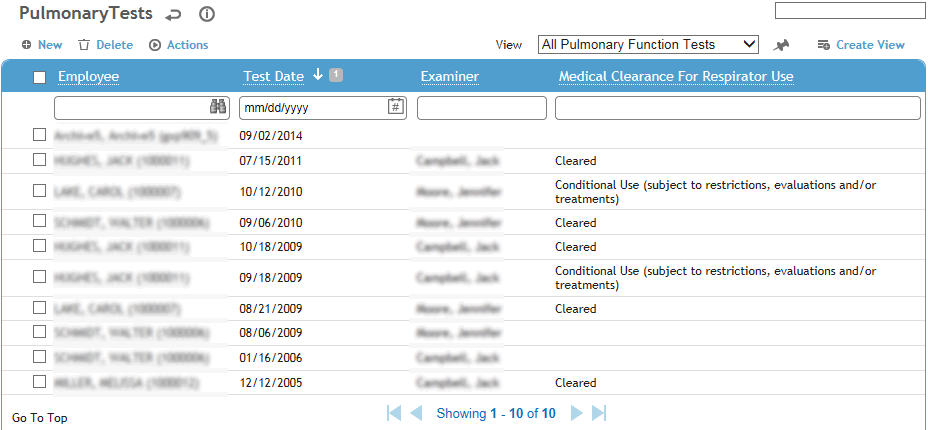
Task: Go to the first page of results
Action: [394, 413]
